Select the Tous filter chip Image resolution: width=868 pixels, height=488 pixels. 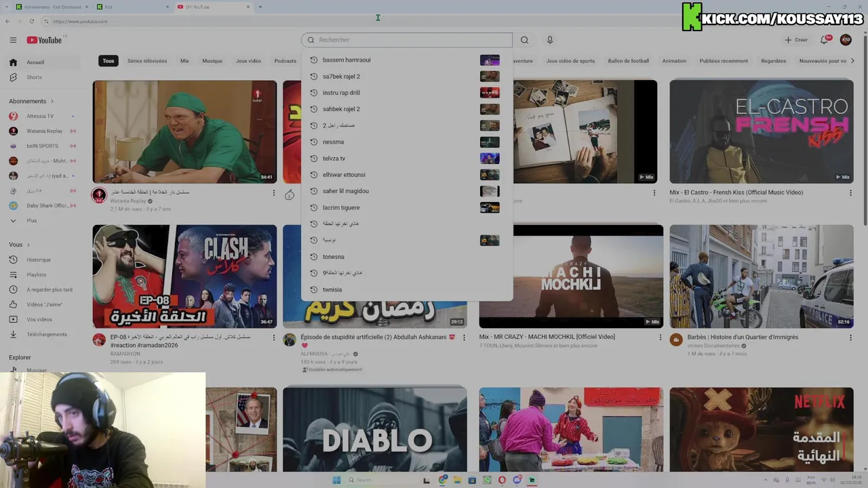[x=108, y=61]
